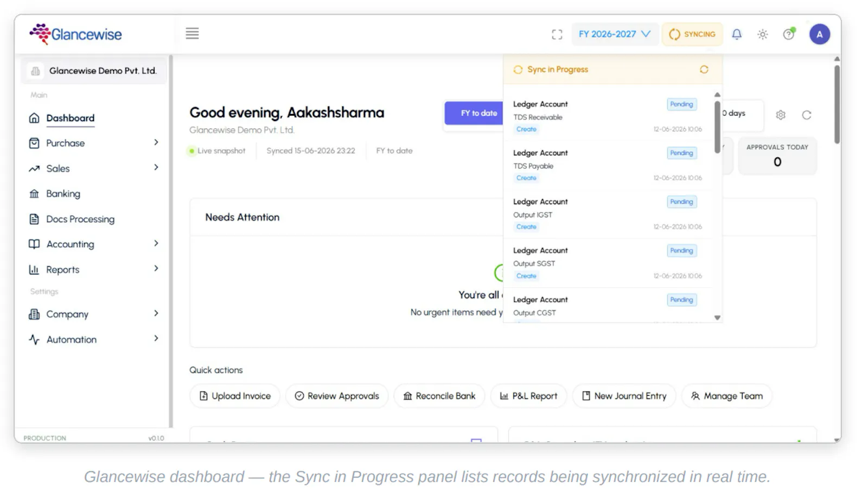
Task: Click the Docs Processing document icon
Action: coord(34,219)
